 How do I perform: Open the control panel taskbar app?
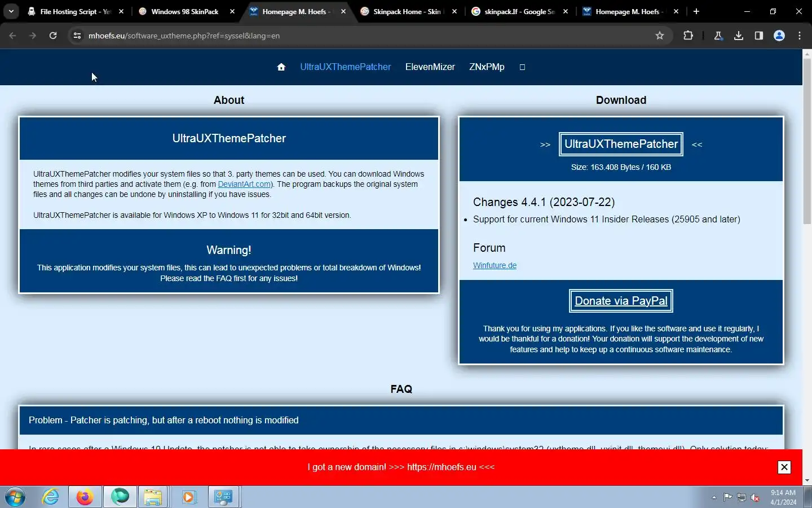[224, 497]
